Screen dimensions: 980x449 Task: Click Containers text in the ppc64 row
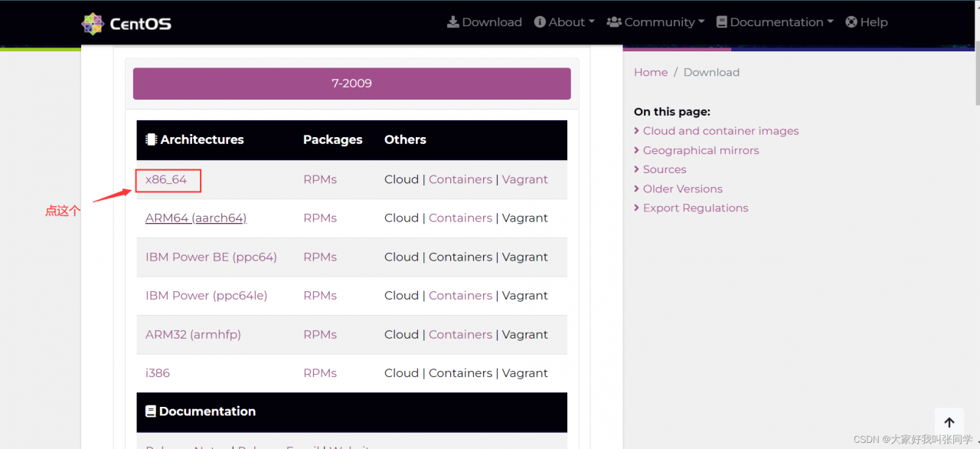click(460, 257)
